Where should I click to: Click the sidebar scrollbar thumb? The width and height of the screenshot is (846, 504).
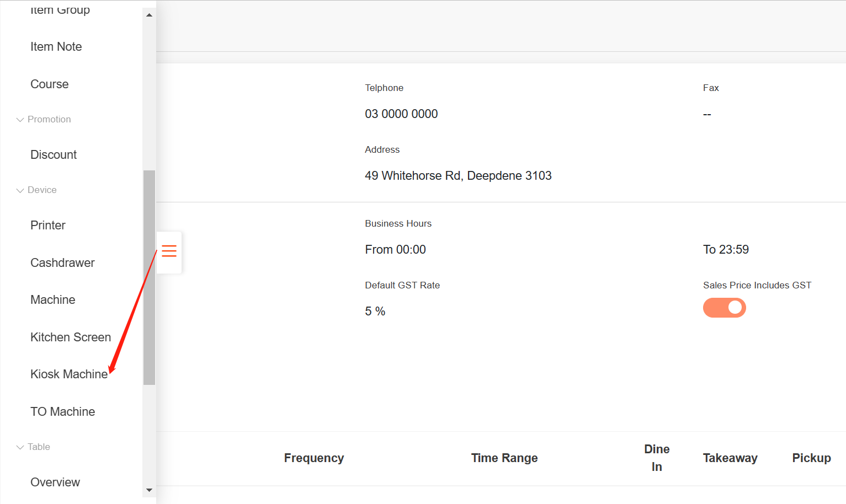click(x=149, y=277)
